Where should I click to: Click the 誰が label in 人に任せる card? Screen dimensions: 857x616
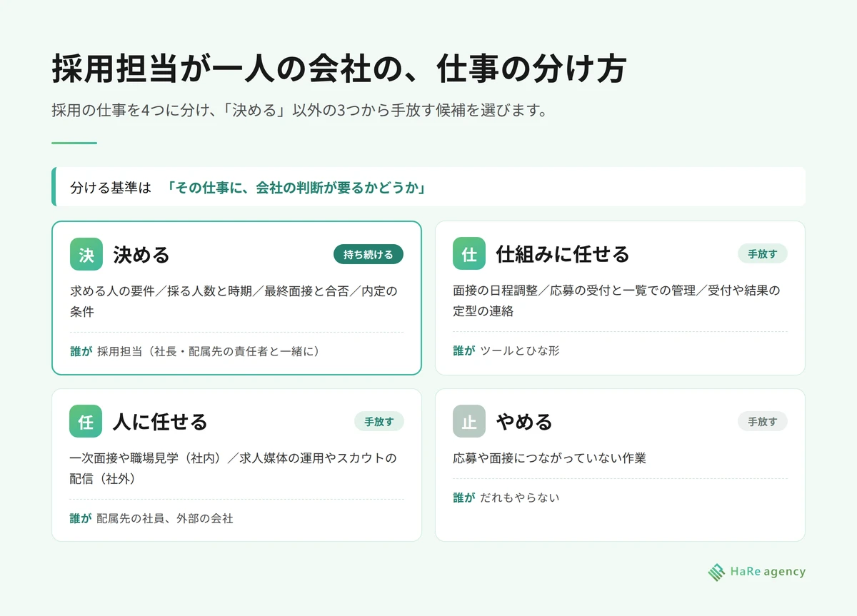(80, 518)
